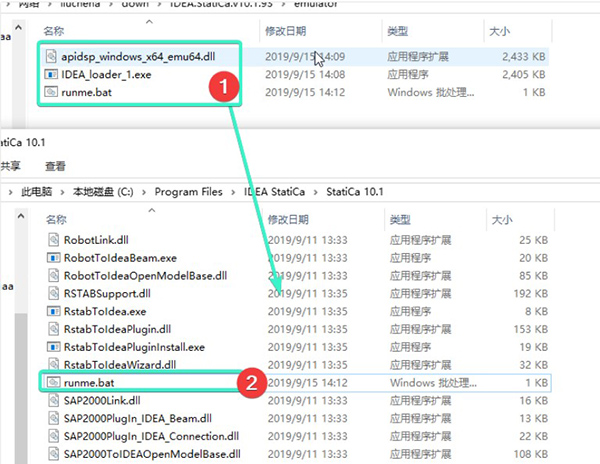This screenshot has width=600, height=464.
Task: Sort by 大小 column in the upper window
Action: coord(498,32)
